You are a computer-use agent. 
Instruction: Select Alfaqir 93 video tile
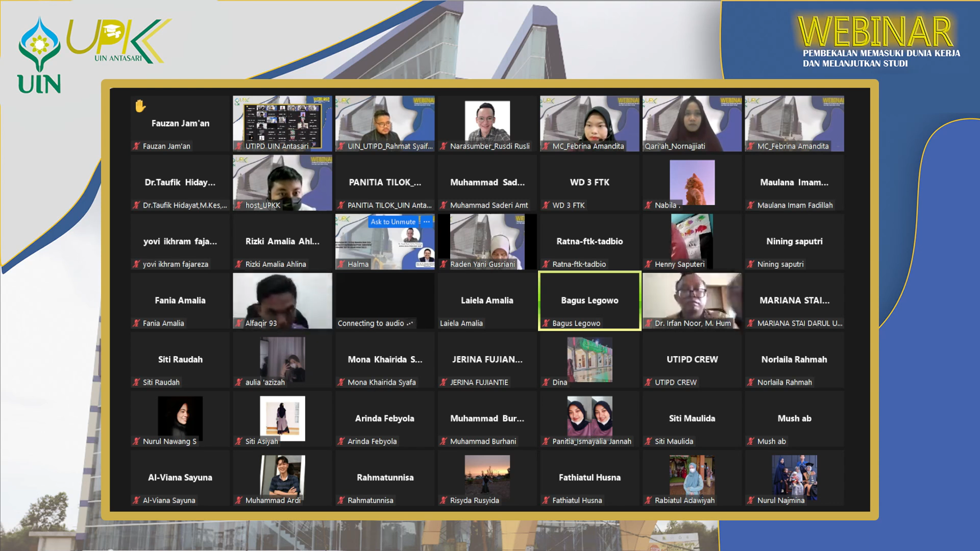coord(282,300)
